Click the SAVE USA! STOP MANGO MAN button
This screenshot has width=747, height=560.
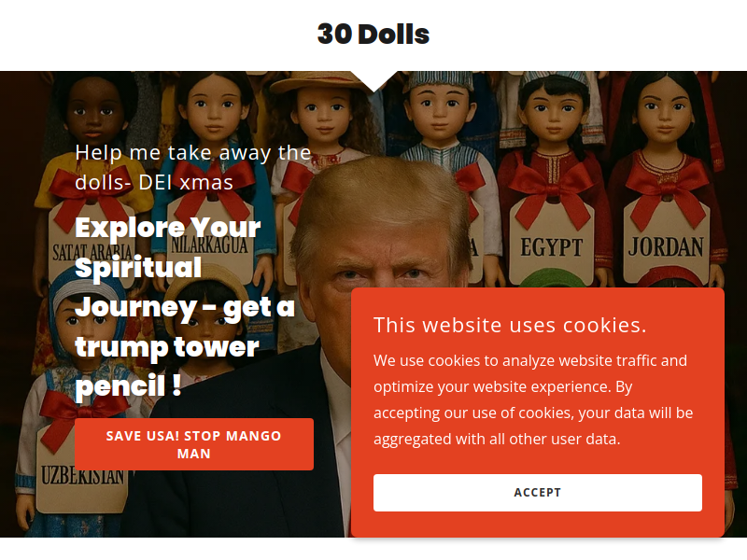tap(194, 444)
